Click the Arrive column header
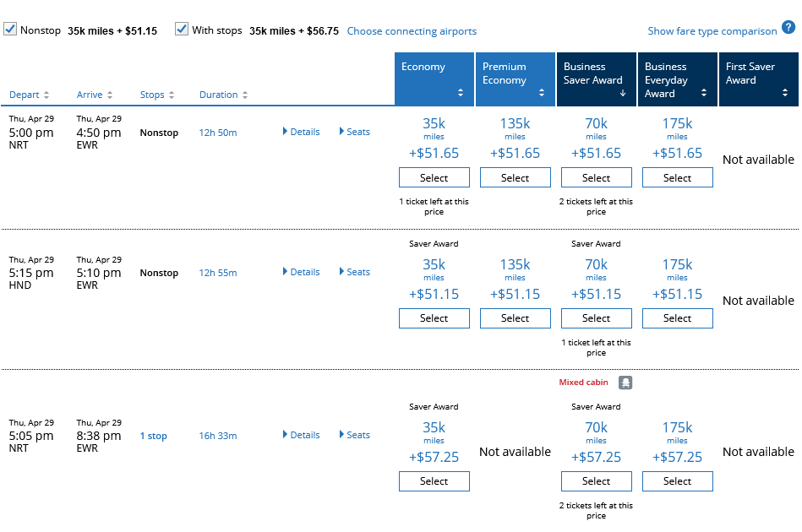The width and height of the screenshot is (802, 532). [90, 95]
